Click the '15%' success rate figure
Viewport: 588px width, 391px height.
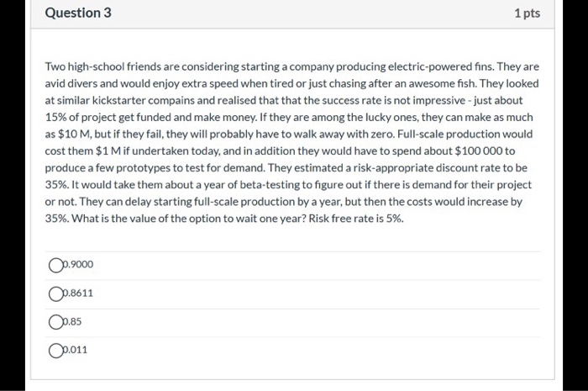pos(56,117)
